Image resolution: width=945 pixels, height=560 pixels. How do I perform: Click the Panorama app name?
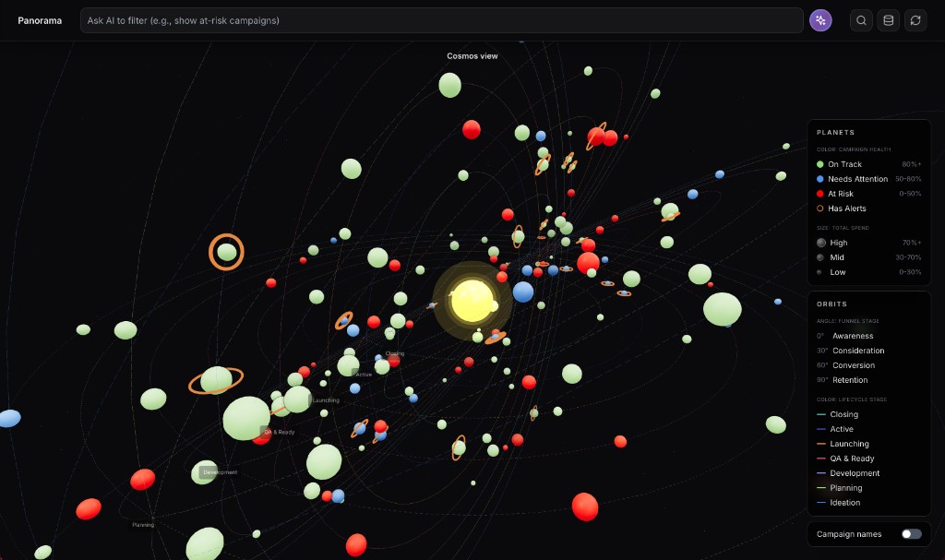click(40, 19)
